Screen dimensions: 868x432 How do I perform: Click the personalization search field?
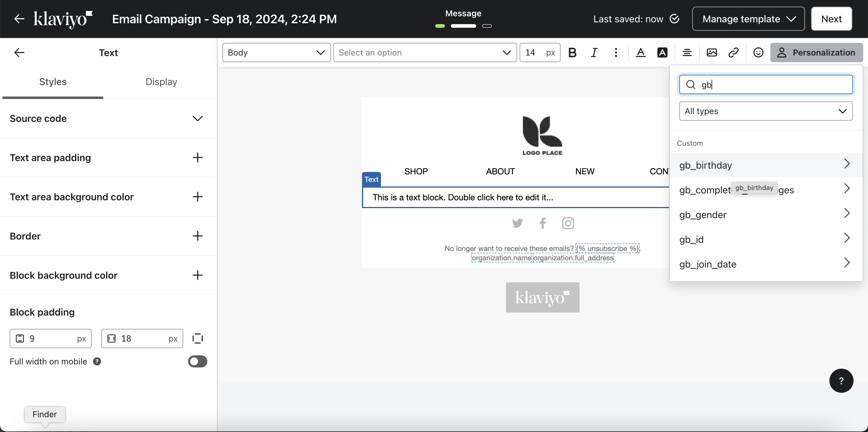click(772, 84)
